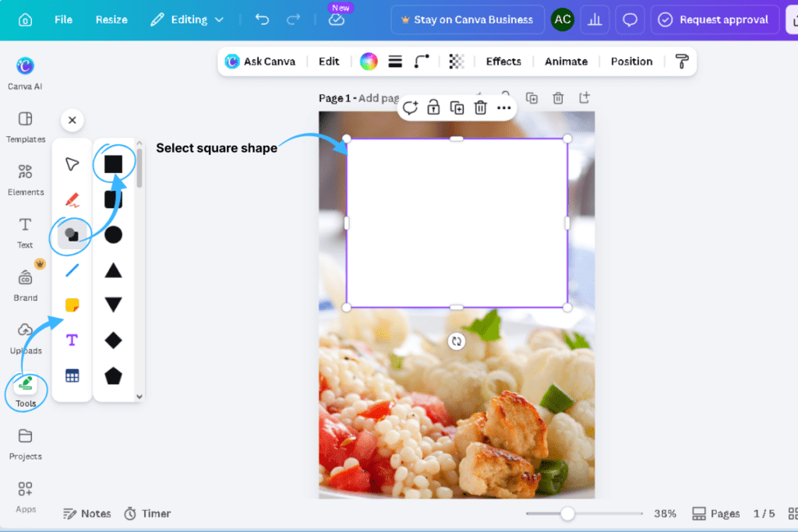Open the Timer
This screenshot has width=798, height=532.
pyautogui.click(x=147, y=513)
